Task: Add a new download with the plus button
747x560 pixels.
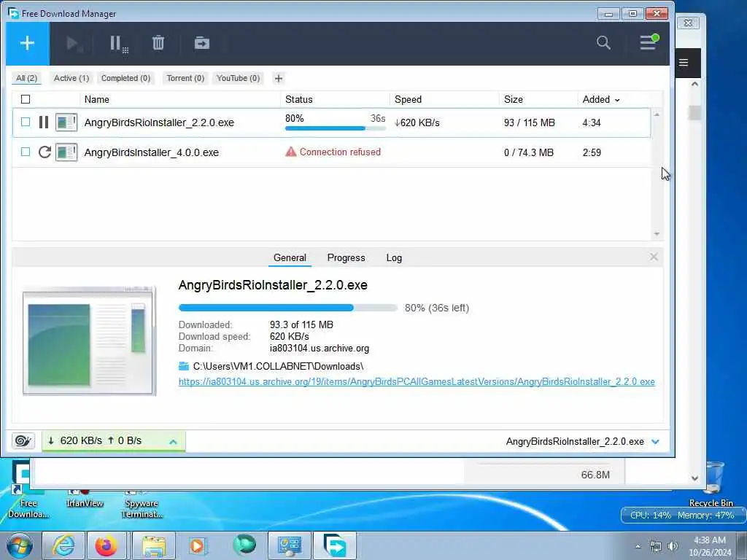Action: pyautogui.click(x=27, y=43)
